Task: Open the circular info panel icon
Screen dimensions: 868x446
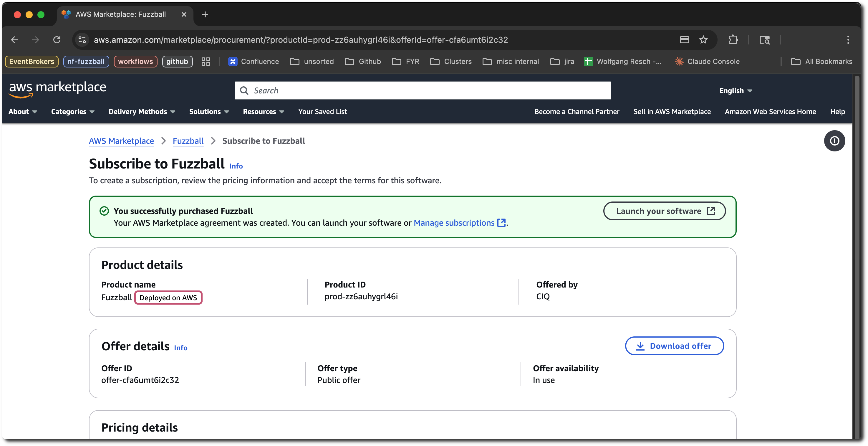Action: click(x=834, y=141)
